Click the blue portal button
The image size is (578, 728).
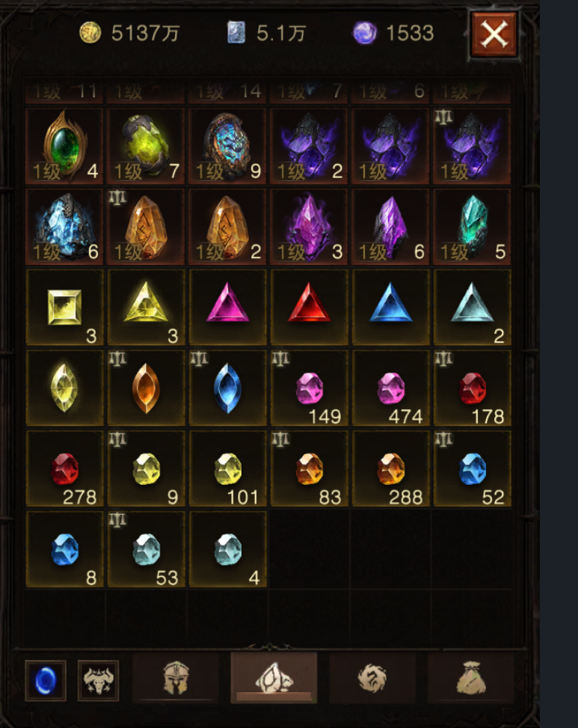pyautogui.click(x=46, y=680)
